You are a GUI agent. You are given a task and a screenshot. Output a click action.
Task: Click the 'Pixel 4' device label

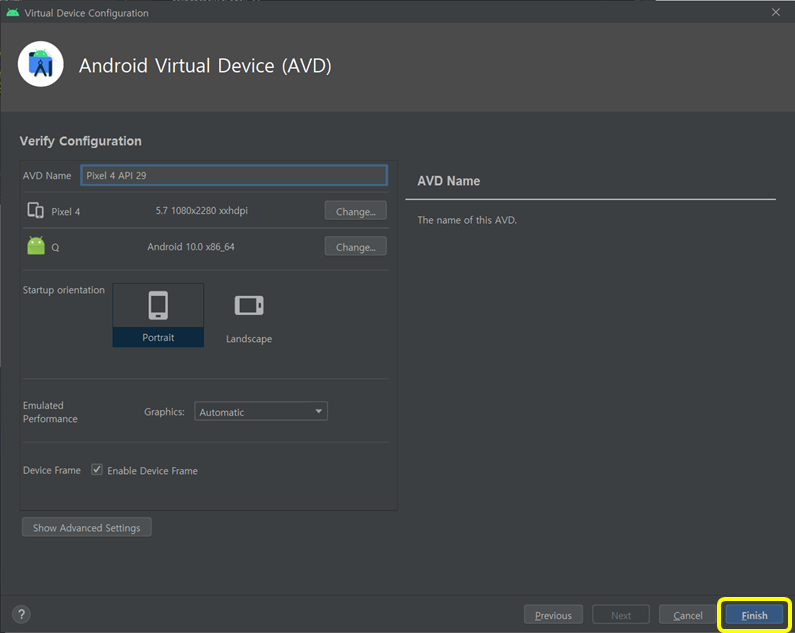click(x=65, y=212)
